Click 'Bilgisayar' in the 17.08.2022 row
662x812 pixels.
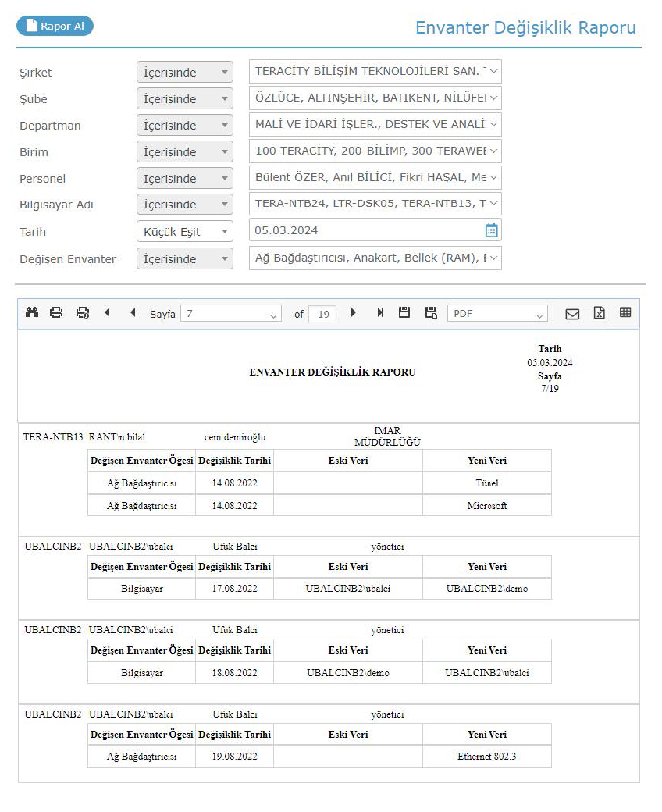(x=142, y=589)
